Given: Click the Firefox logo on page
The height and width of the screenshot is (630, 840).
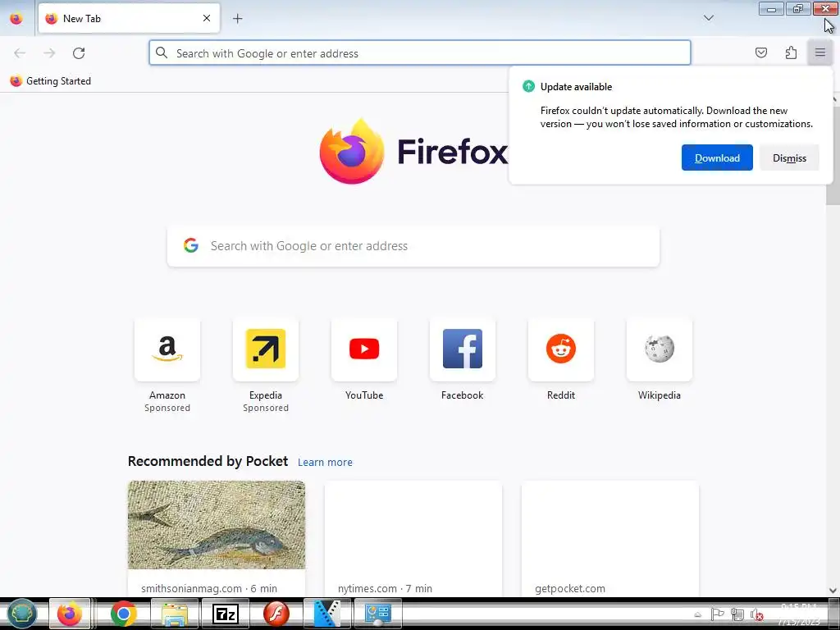Looking at the screenshot, I should 352,152.
